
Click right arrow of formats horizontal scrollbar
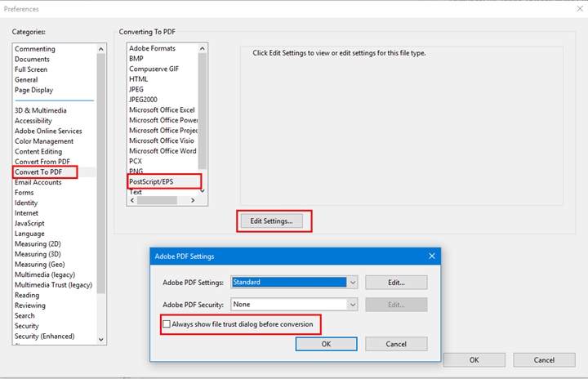(193, 200)
